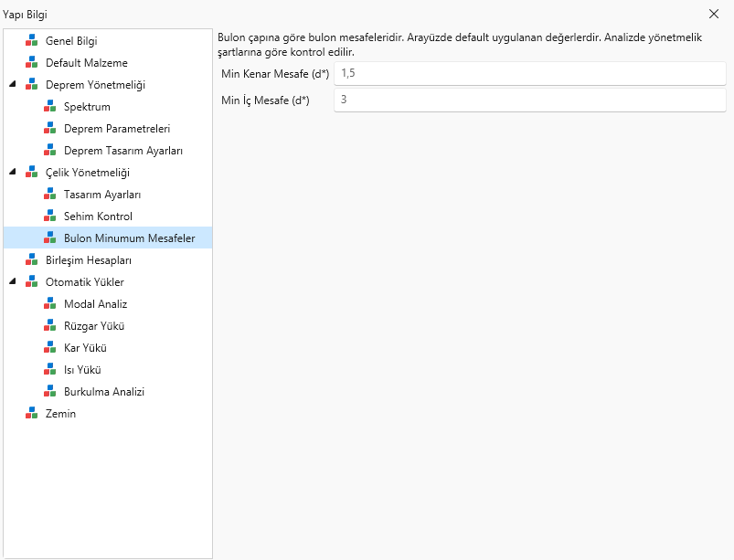Click the icon beside Zemin
This screenshot has height=560, width=734.
click(31, 414)
